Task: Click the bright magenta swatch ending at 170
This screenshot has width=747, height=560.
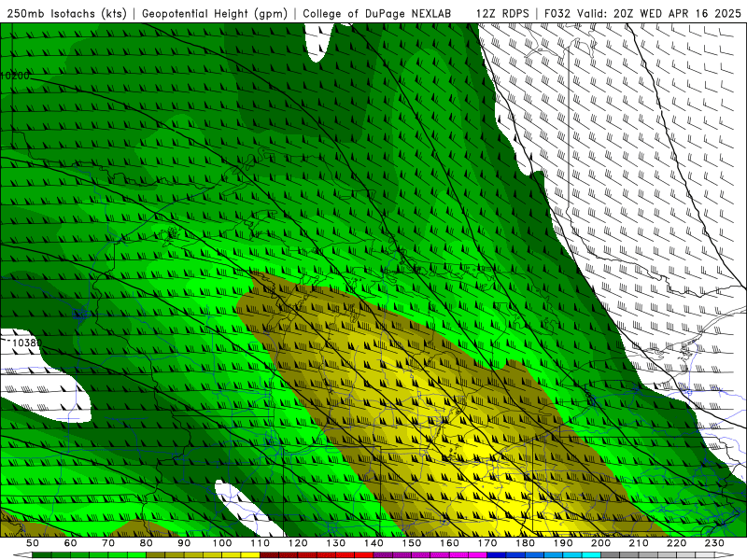Action: [478, 554]
